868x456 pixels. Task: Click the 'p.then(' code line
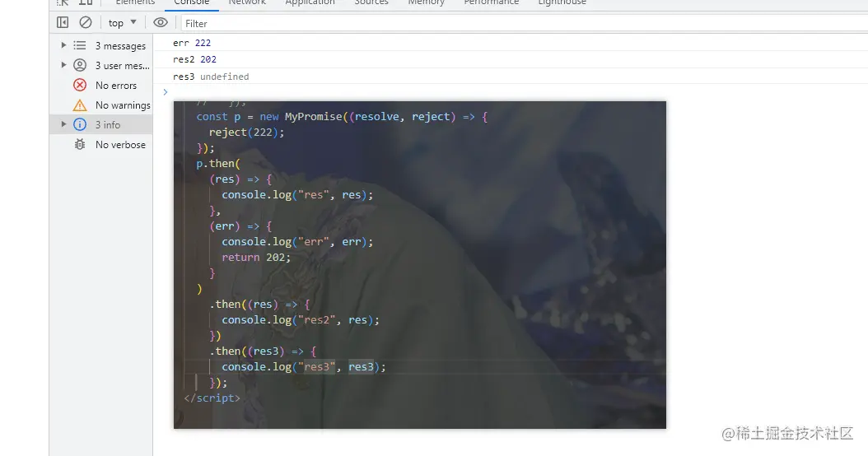pos(218,164)
